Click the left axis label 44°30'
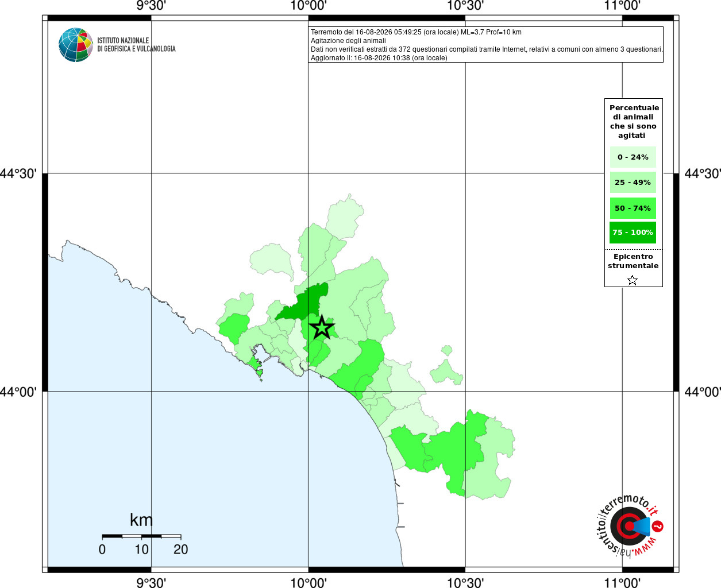The width and height of the screenshot is (721, 588). click(18, 173)
